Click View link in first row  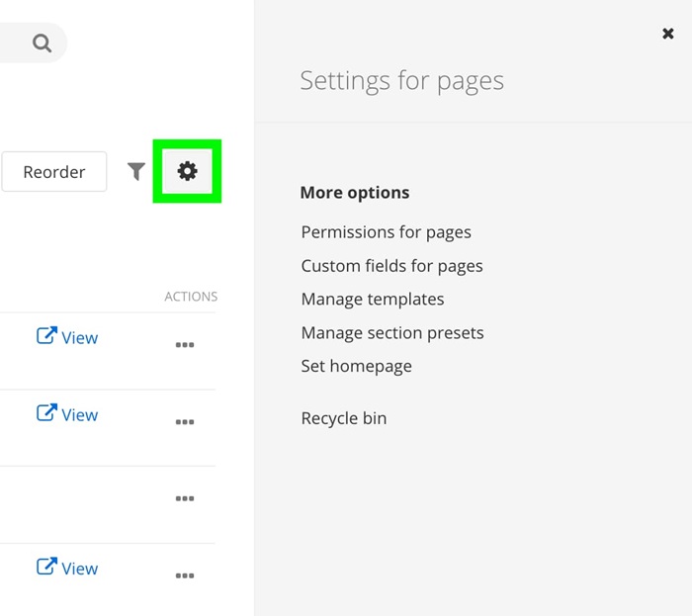[x=67, y=337]
